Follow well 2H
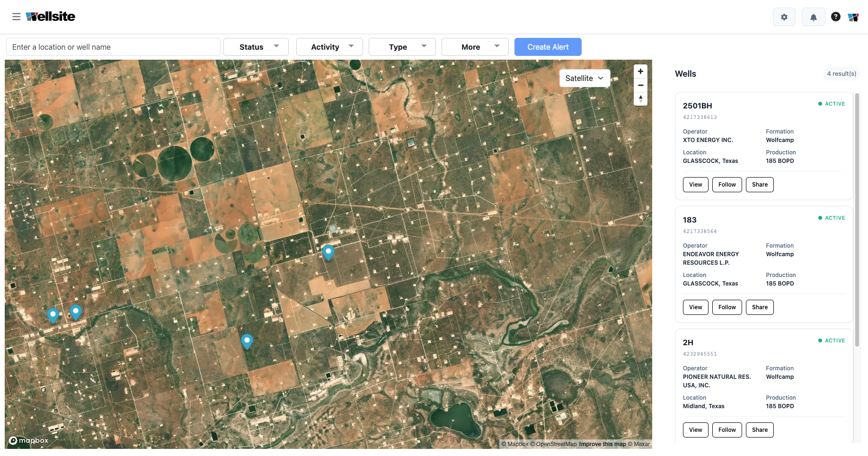The width and height of the screenshot is (868, 456). 727,430
